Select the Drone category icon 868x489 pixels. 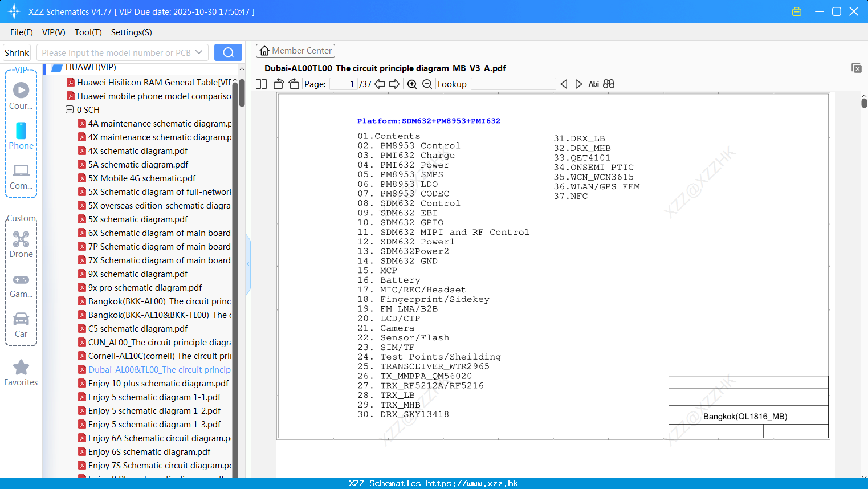pyautogui.click(x=21, y=244)
